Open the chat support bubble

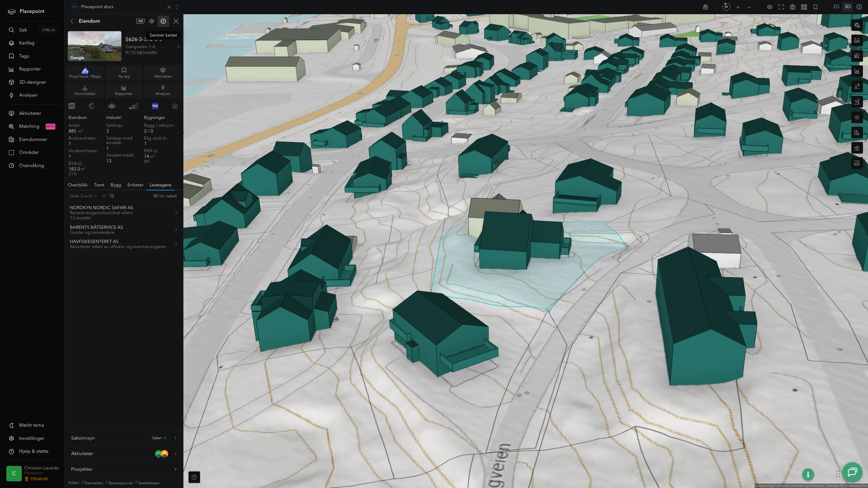tap(852, 472)
